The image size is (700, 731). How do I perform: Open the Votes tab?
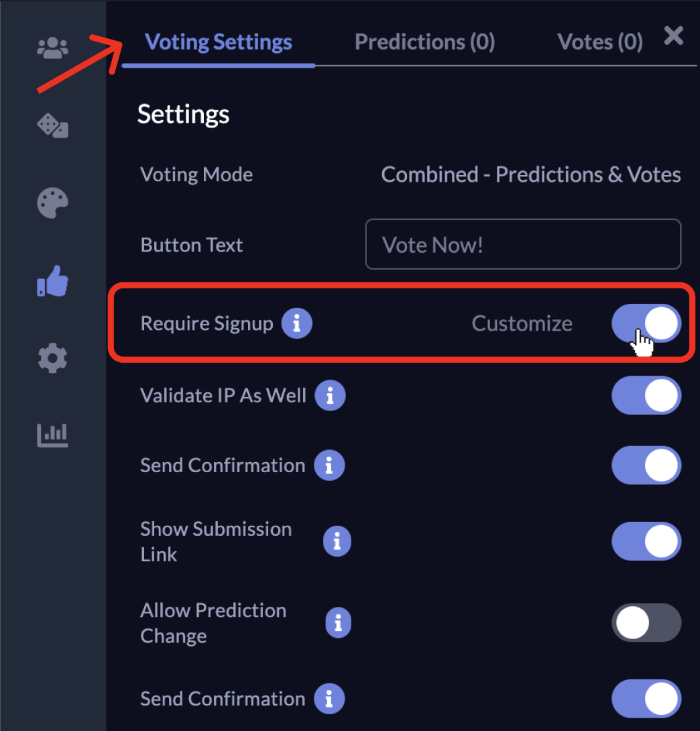click(x=599, y=42)
